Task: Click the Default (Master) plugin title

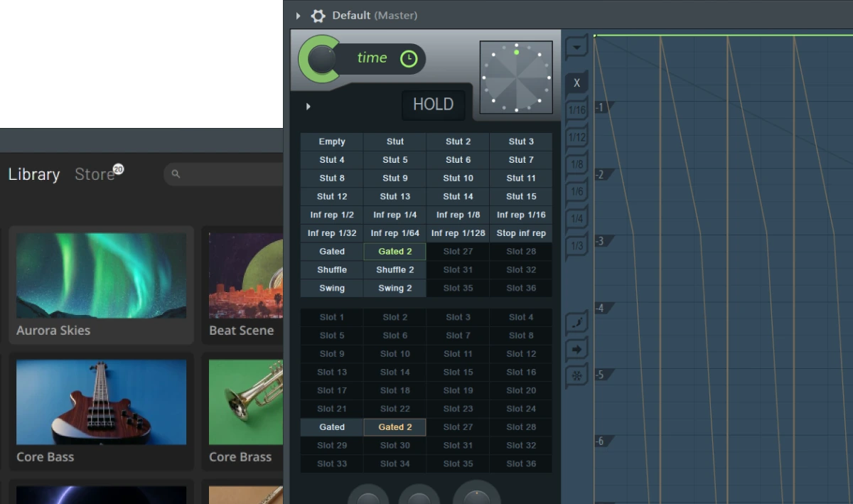Action: (x=375, y=16)
